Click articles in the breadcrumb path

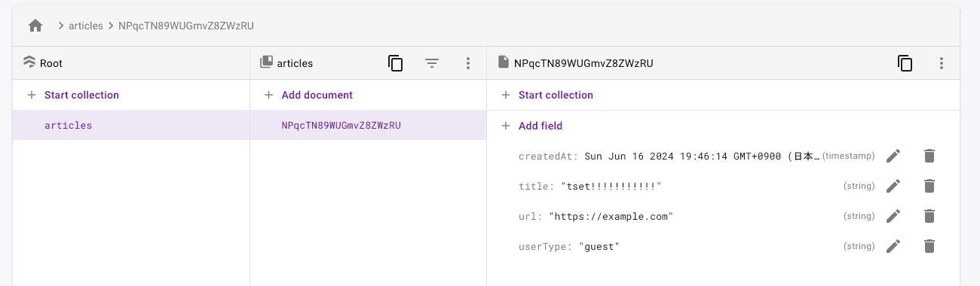85,26
